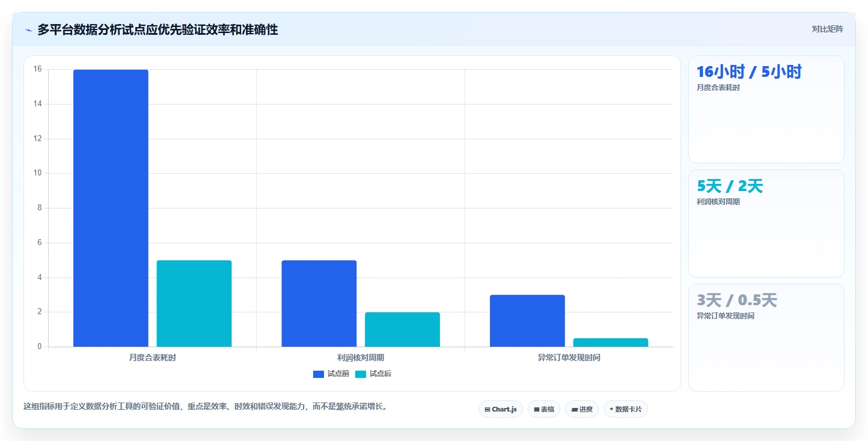
Task: Click the 5天 / 2天 card value
Action: [730, 186]
